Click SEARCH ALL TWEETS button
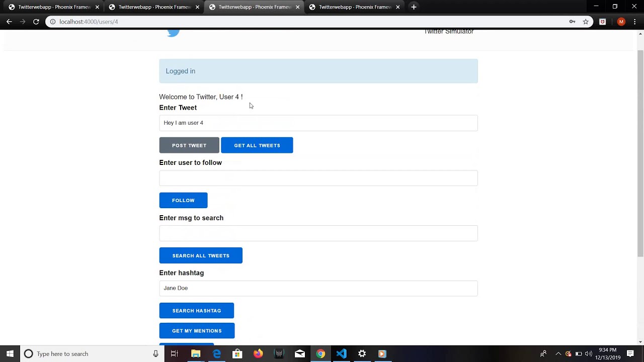The width and height of the screenshot is (644, 362). tap(201, 255)
